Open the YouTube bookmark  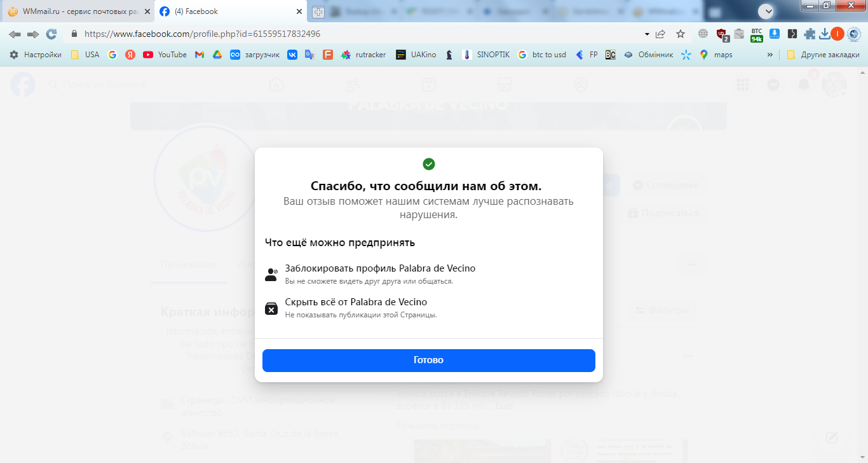tap(165, 55)
